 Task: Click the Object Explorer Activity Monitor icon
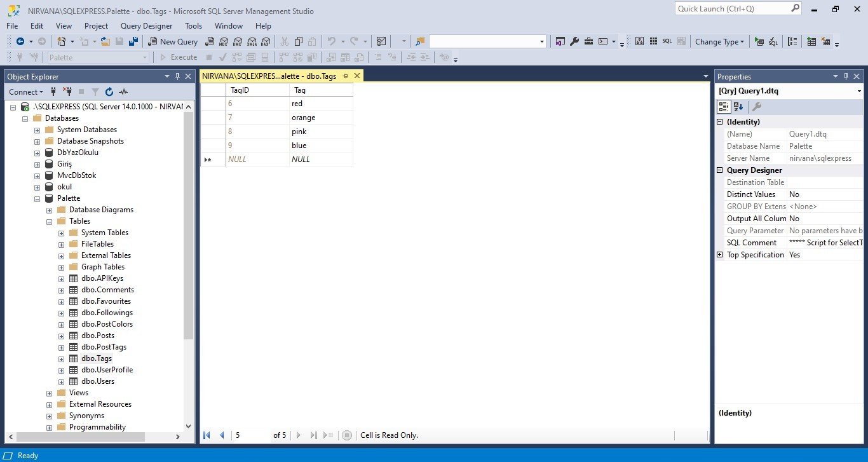123,92
